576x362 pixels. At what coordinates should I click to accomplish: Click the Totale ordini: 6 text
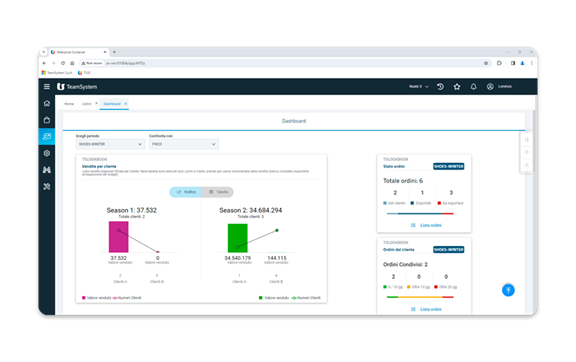coord(403,181)
